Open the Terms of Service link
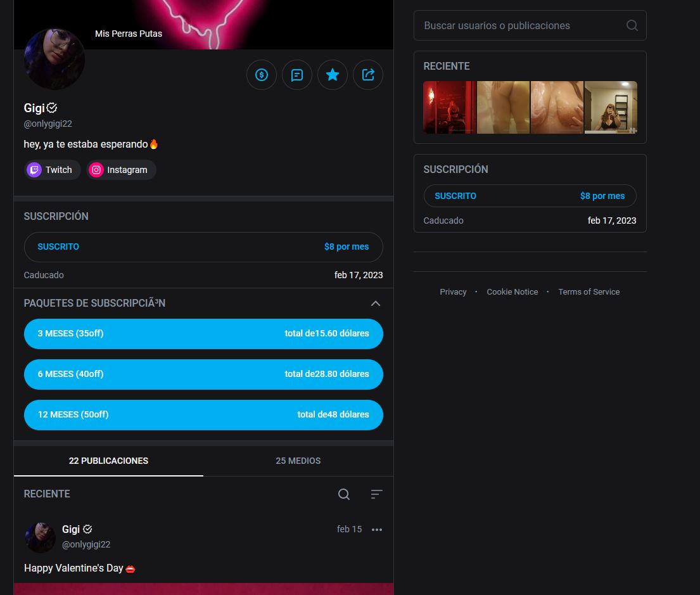The width and height of the screenshot is (700, 595). [589, 292]
